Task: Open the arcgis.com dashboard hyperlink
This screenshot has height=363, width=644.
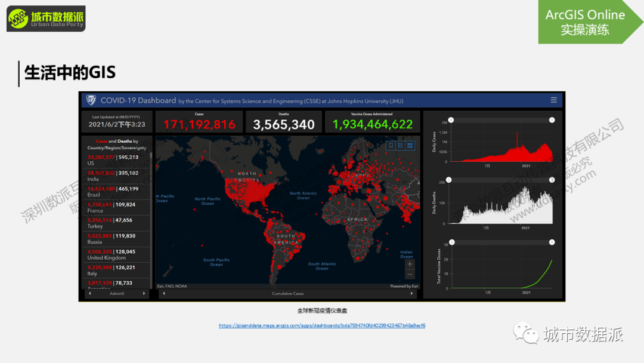Action: tap(322, 325)
